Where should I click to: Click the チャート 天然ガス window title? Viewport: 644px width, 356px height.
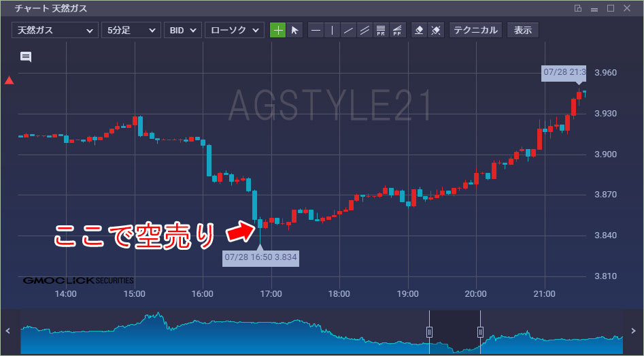pos(51,8)
